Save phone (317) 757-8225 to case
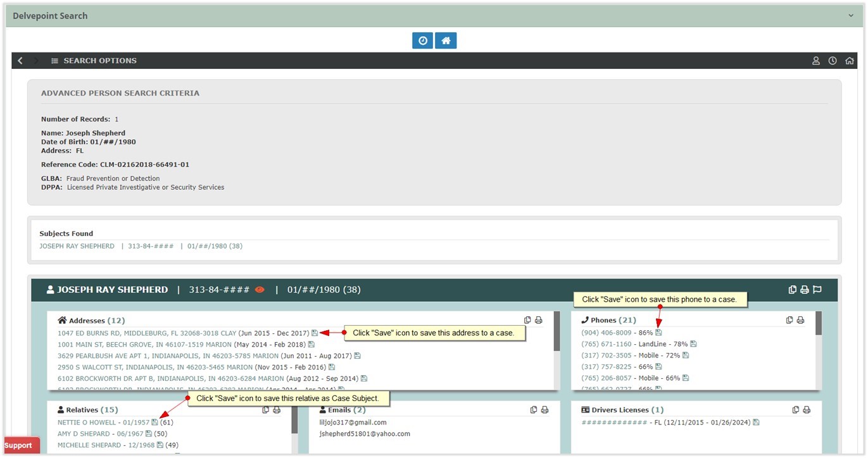Screen dimensions: 868x458 (658, 367)
